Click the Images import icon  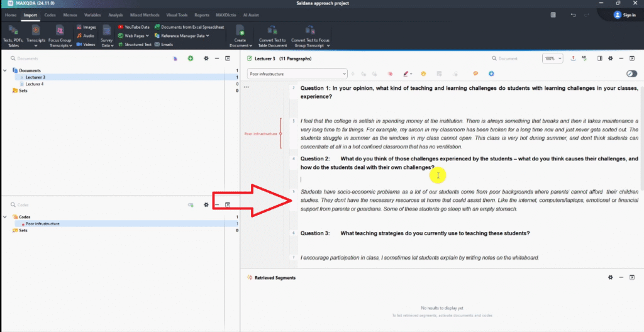[86, 27]
